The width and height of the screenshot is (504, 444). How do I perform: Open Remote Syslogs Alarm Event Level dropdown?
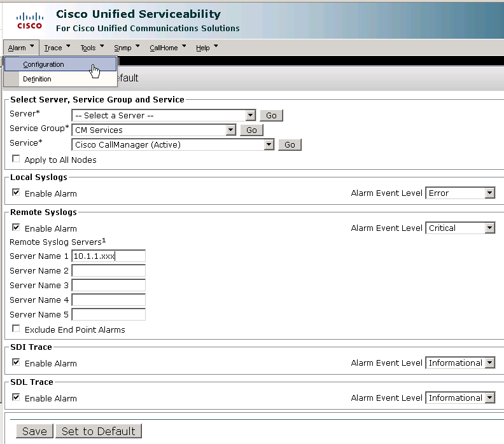[460, 228]
